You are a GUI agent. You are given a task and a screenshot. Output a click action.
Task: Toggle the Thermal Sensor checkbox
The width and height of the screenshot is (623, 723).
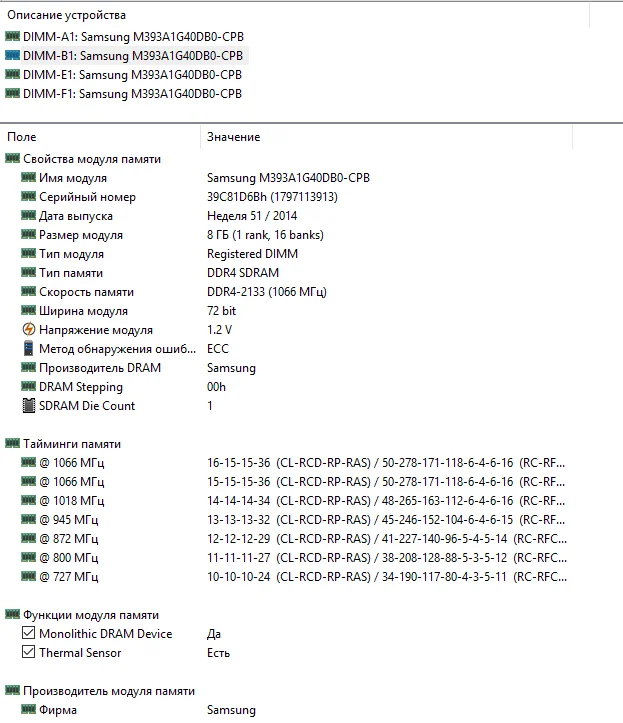coord(28,652)
